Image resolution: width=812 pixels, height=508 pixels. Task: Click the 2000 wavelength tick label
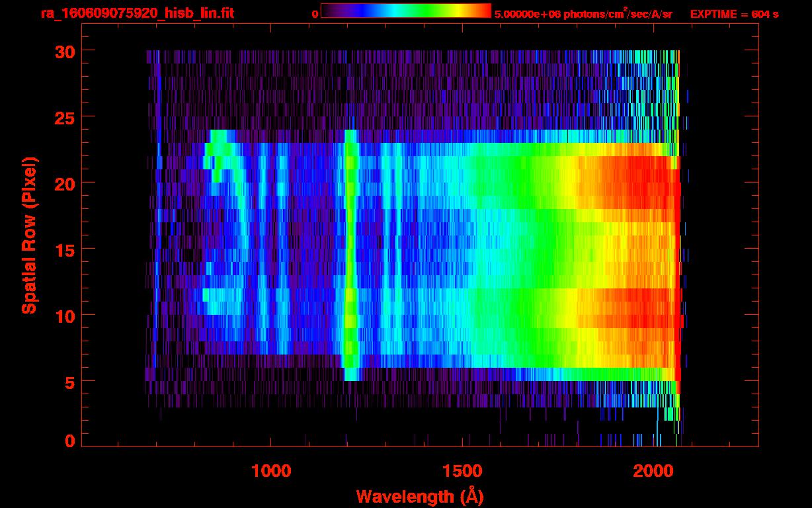(653, 471)
